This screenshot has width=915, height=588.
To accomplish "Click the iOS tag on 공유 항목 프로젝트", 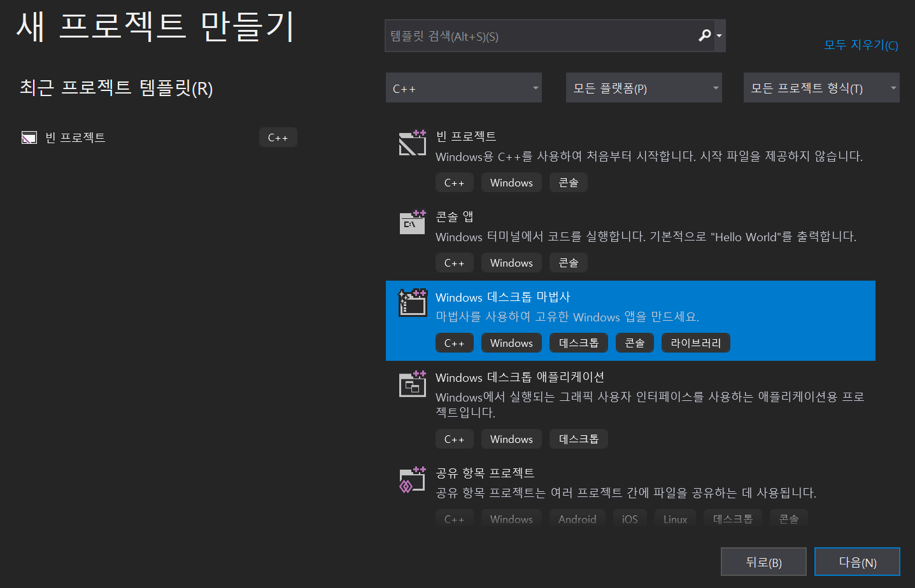I will (x=630, y=519).
